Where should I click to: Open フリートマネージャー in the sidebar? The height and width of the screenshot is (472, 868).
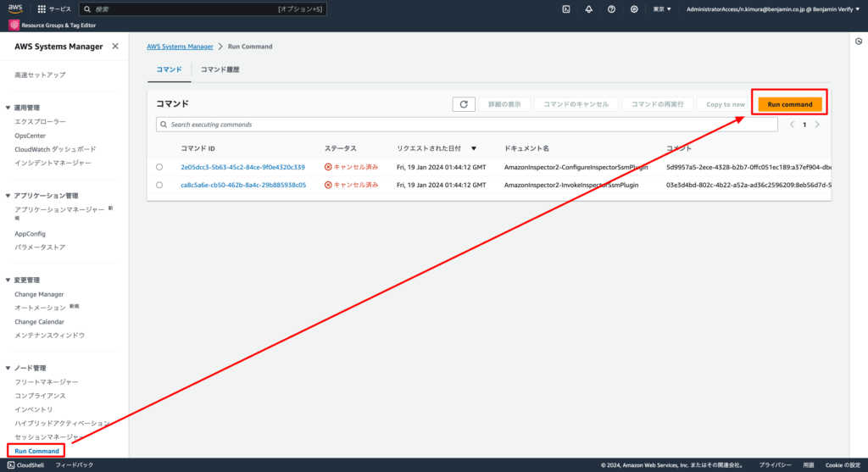coord(47,382)
